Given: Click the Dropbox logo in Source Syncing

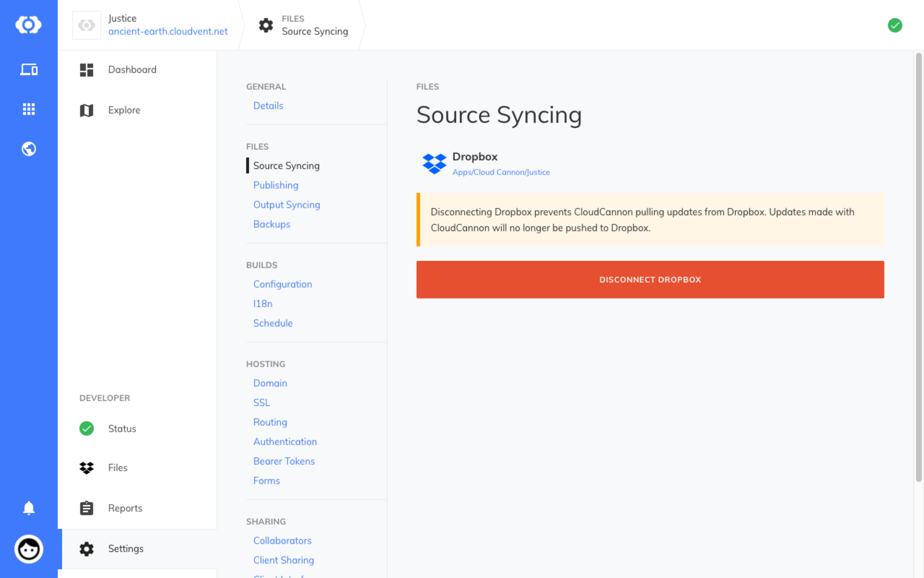Looking at the screenshot, I should 434,164.
